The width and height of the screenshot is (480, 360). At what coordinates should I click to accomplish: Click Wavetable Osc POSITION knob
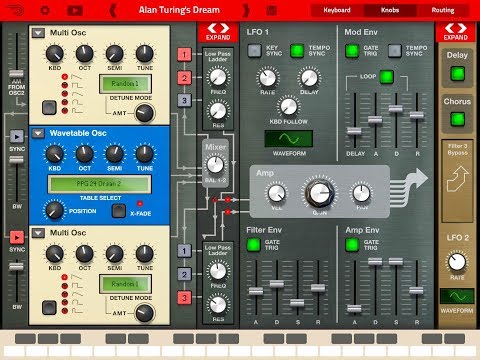coord(54,210)
